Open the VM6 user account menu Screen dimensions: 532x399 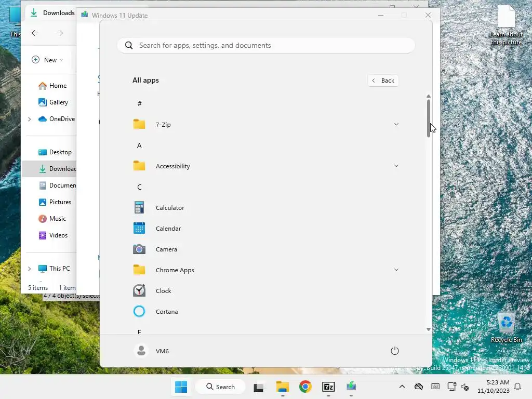151,351
